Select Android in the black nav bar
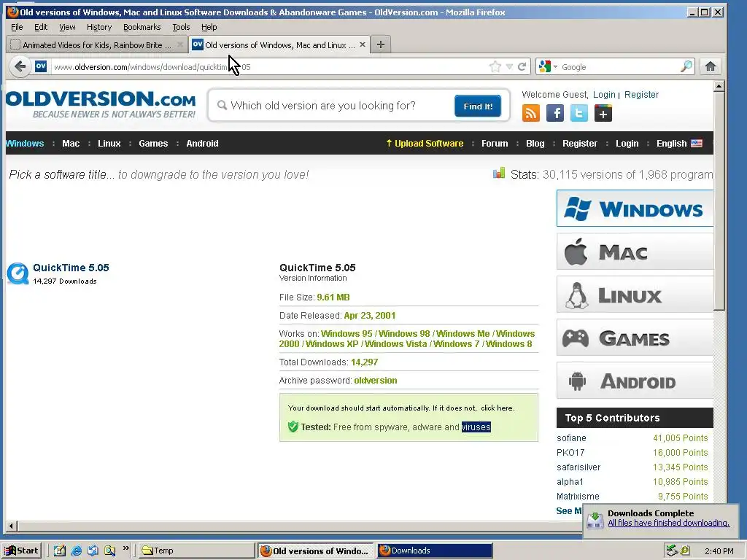This screenshot has height=560, width=747. coord(202,144)
